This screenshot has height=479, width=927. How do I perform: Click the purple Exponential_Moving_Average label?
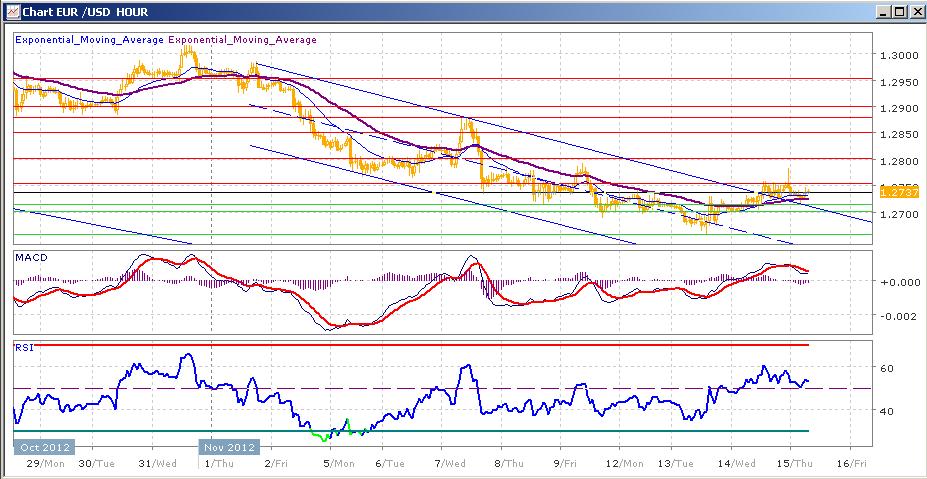pyautogui.click(x=243, y=40)
